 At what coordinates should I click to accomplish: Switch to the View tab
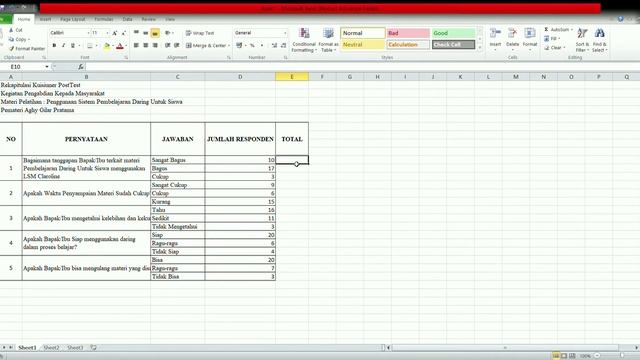click(x=170, y=19)
